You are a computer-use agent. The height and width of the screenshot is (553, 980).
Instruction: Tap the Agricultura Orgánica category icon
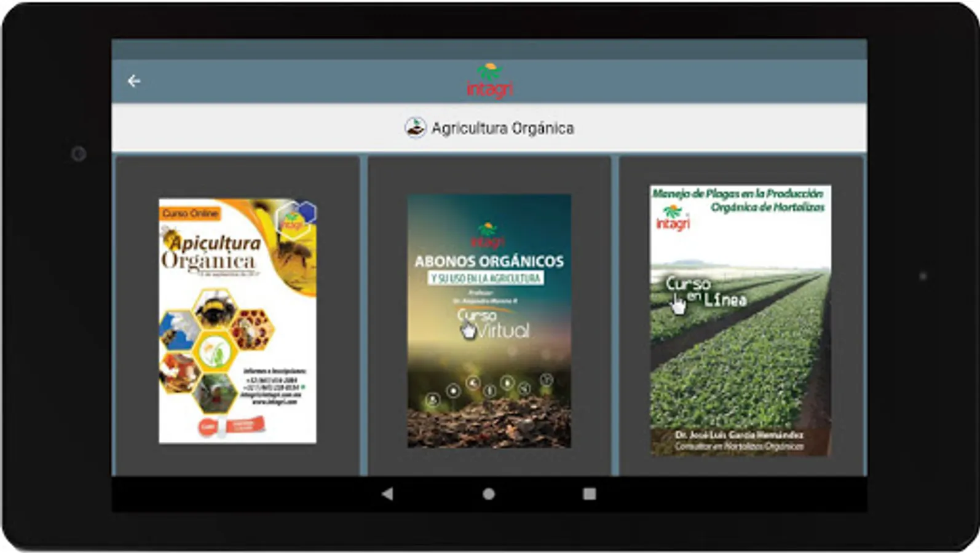click(415, 128)
